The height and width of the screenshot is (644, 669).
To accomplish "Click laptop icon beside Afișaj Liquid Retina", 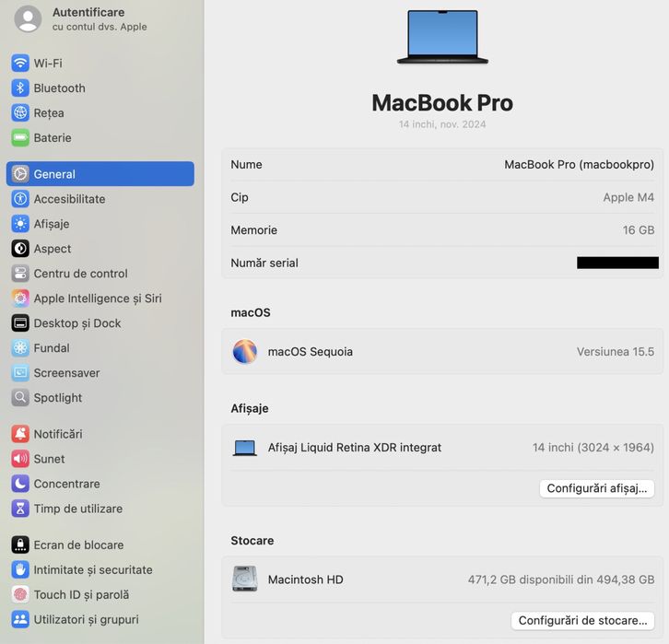I will click(245, 448).
